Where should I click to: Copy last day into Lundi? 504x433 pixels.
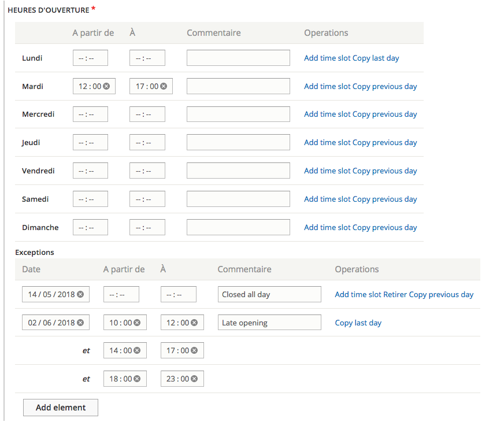[x=376, y=58]
